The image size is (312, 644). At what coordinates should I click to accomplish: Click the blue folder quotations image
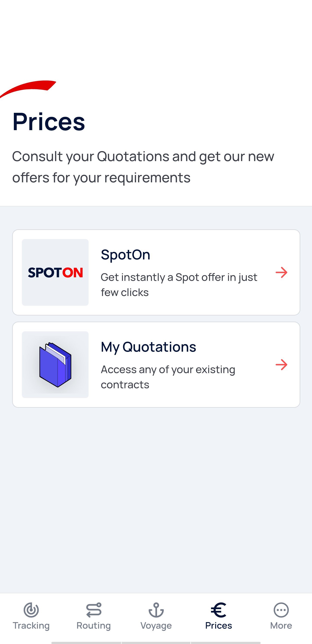click(x=55, y=364)
